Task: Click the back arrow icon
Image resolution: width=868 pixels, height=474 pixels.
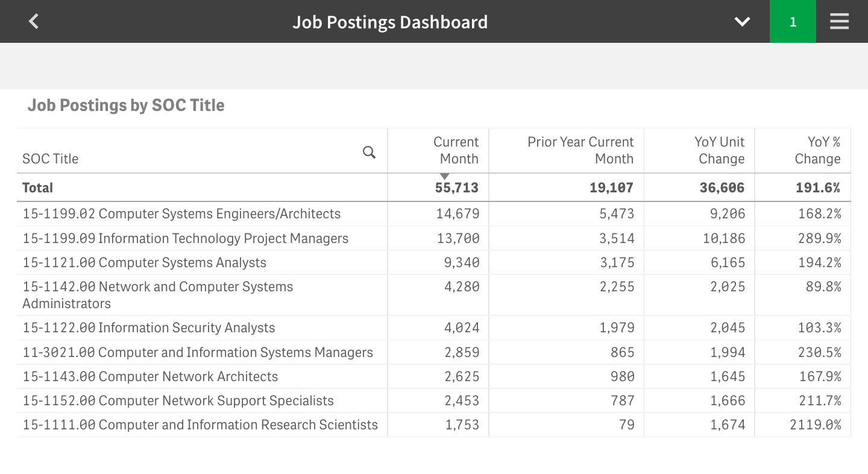Action: click(34, 22)
